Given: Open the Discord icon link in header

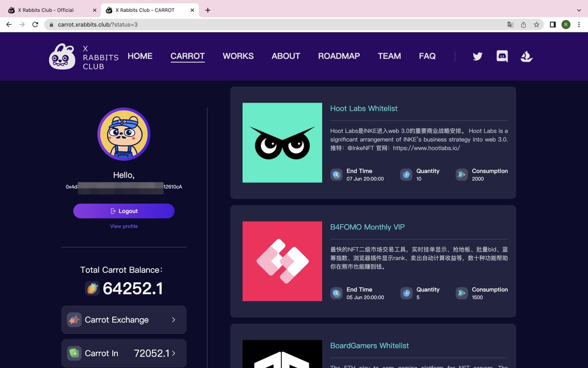Looking at the screenshot, I should click(x=502, y=56).
